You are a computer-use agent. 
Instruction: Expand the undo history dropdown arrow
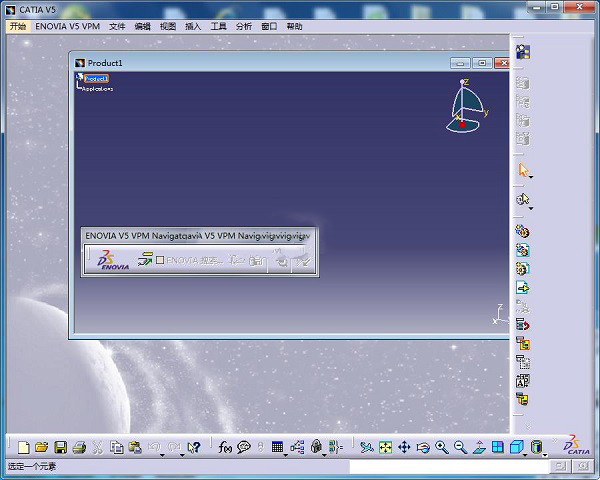point(163,455)
